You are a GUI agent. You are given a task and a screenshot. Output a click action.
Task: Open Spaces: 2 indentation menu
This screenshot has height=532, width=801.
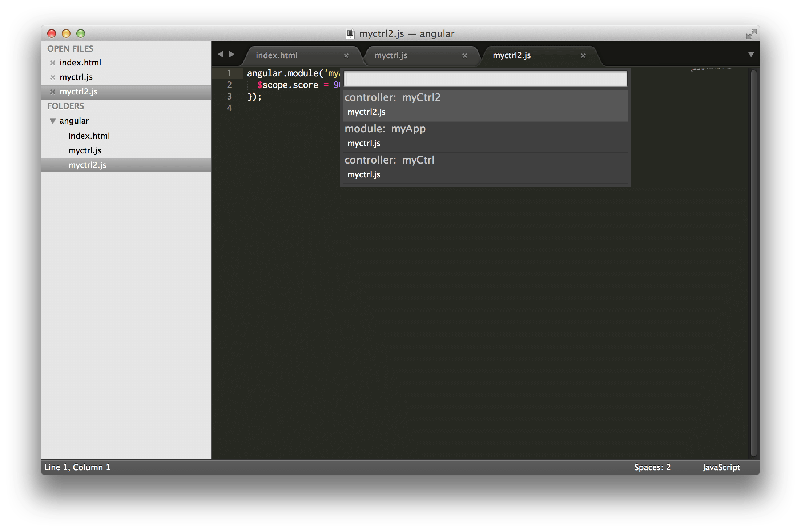click(x=652, y=467)
